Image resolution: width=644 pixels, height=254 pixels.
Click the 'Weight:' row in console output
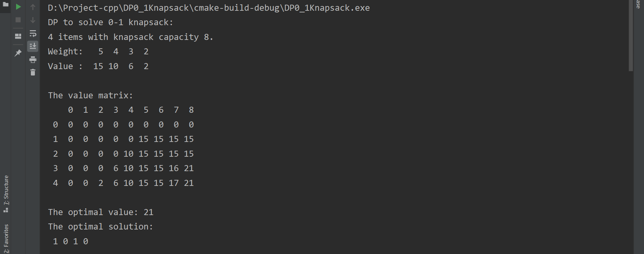tap(98, 51)
